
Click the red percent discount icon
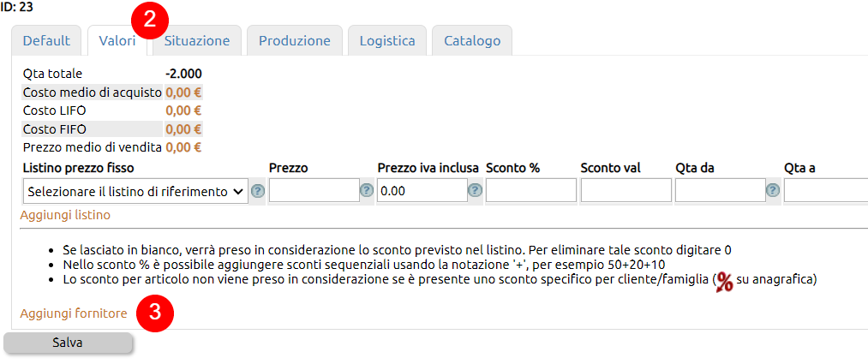point(725,282)
